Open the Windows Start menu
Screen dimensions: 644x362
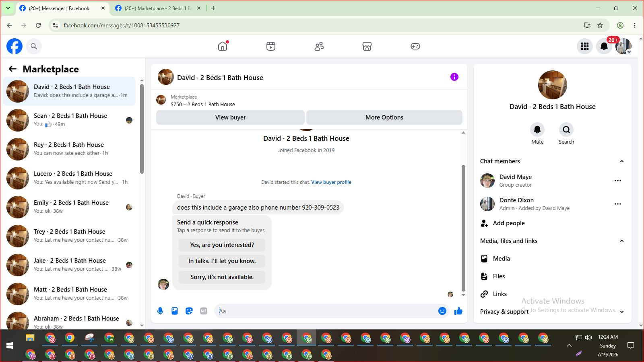[x=10, y=346]
